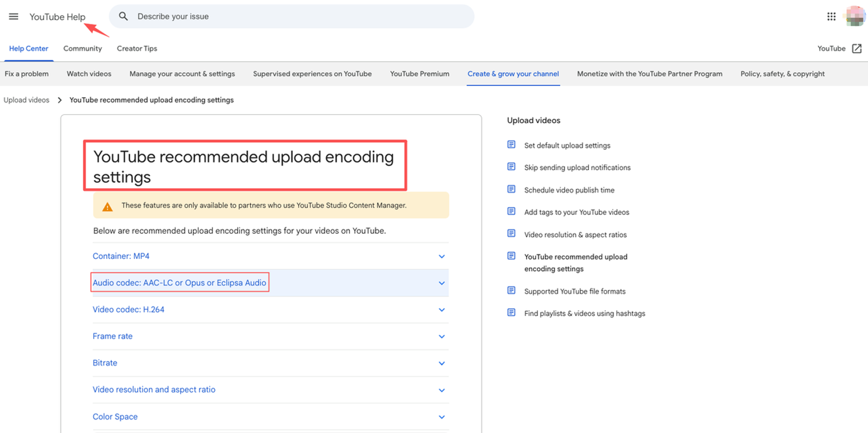Open the hamburger main menu

click(x=14, y=16)
